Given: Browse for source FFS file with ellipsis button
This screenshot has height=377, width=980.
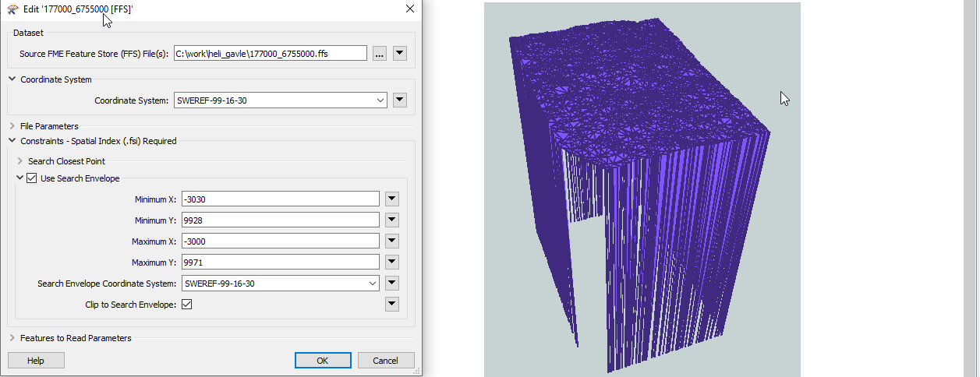Looking at the screenshot, I should (380, 53).
